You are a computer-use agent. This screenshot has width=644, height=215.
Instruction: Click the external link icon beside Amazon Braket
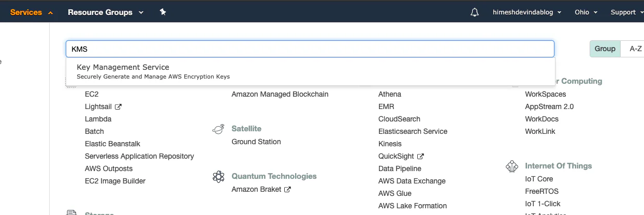click(287, 190)
